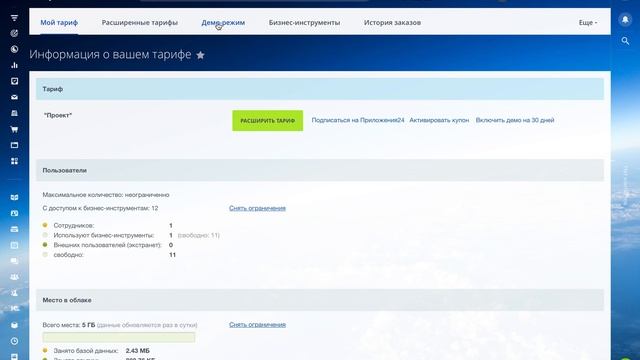Click the '(свободно: 11)' note
Screen dimensions: 640x360
click(x=199, y=236)
